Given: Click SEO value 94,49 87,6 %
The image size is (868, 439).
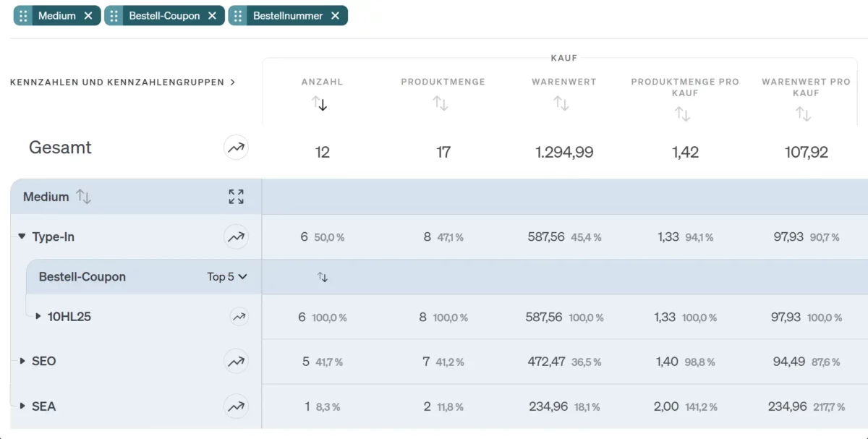Looking at the screenshot, I should (x=807, y=362).
